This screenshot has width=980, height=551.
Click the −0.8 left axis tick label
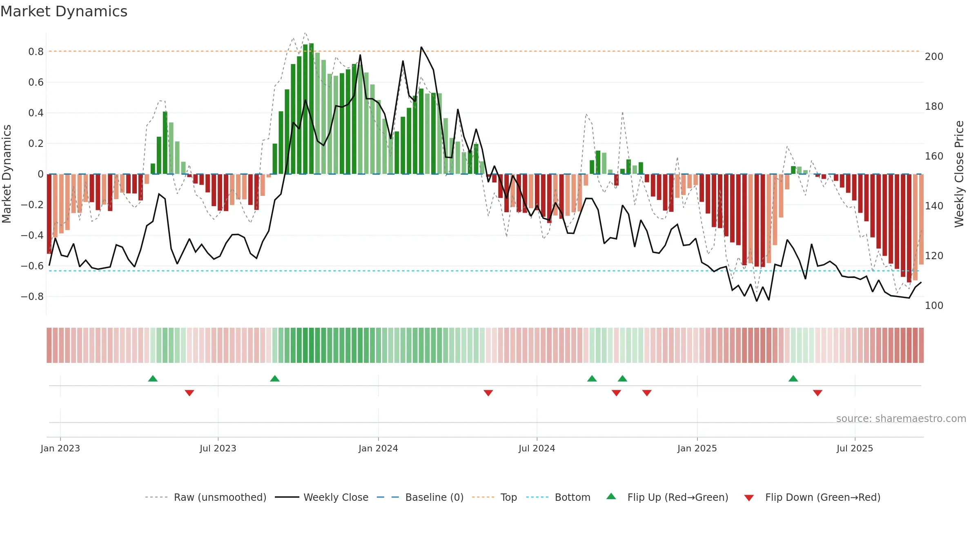click(32, 296)
